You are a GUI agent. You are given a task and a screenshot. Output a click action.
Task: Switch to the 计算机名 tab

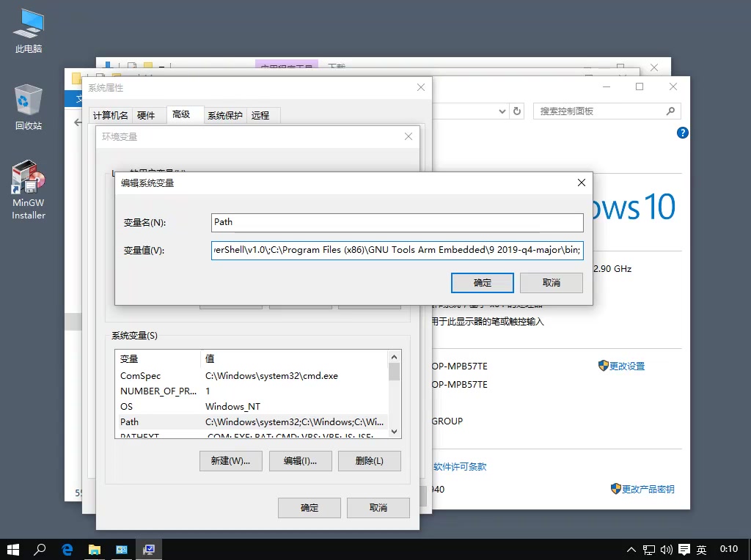click(110, 114)
